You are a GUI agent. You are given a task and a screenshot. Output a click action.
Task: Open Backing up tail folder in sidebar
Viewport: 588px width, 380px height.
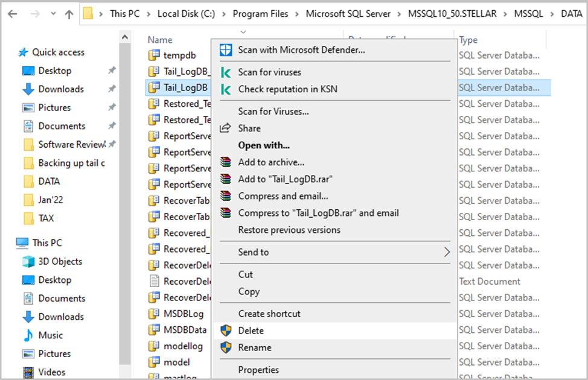pos(71,163)
